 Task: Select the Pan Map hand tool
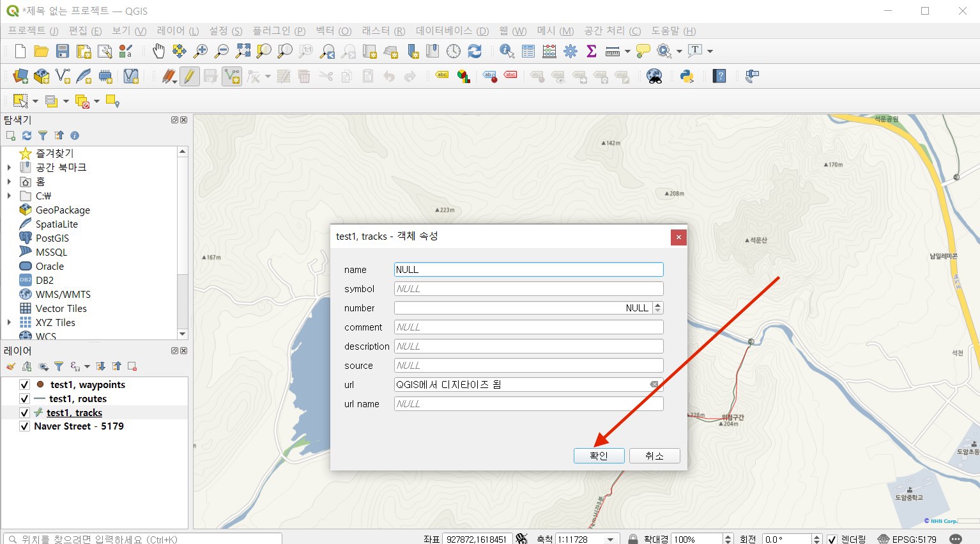(x=158, y=51)
